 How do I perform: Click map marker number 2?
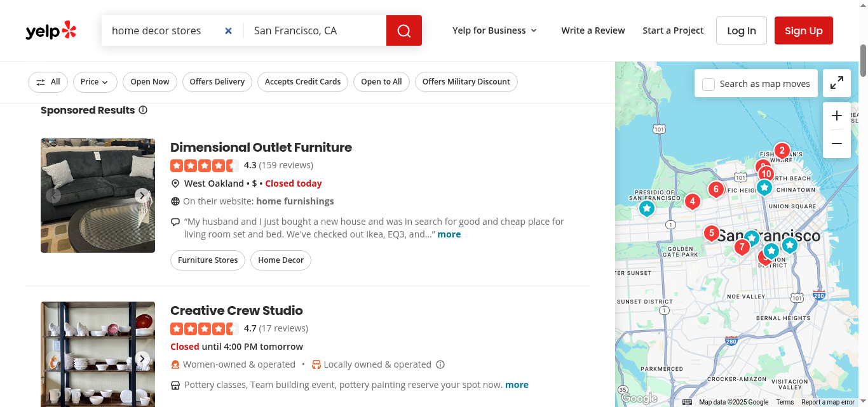[x=782, y=151]
